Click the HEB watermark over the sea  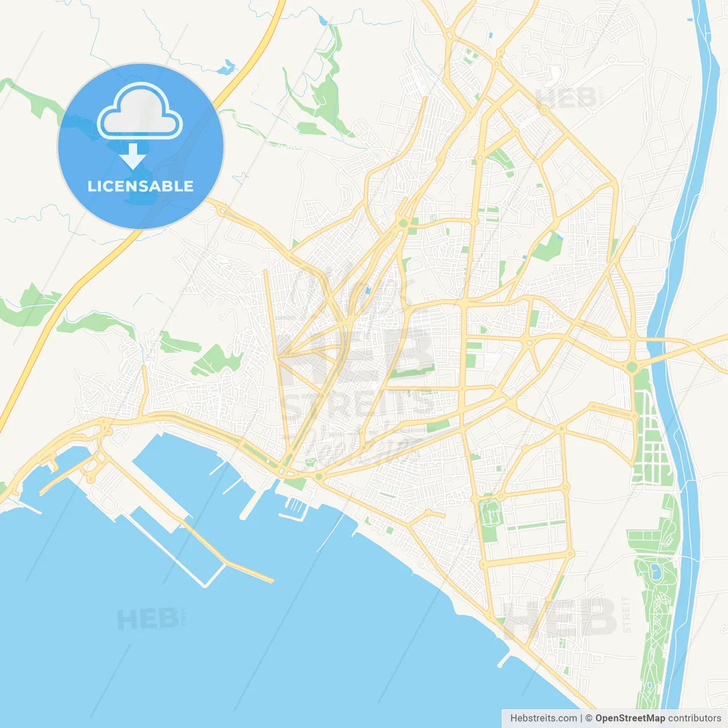click(x=147, y=619)
